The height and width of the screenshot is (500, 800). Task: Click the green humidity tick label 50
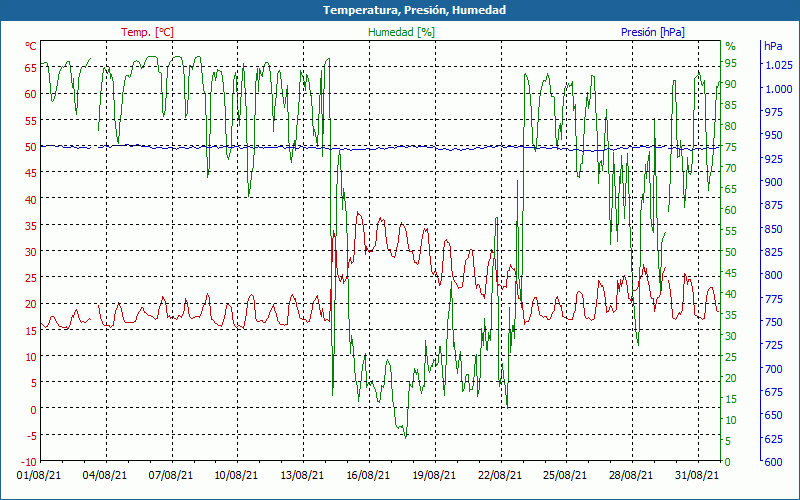(731, 252)
